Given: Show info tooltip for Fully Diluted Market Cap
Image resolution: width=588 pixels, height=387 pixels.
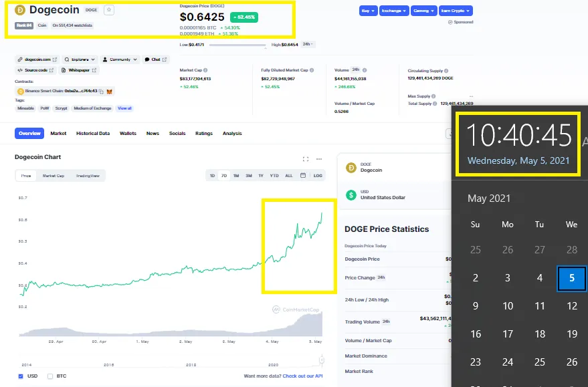Looking at the screenshot, I should (312, 70).
